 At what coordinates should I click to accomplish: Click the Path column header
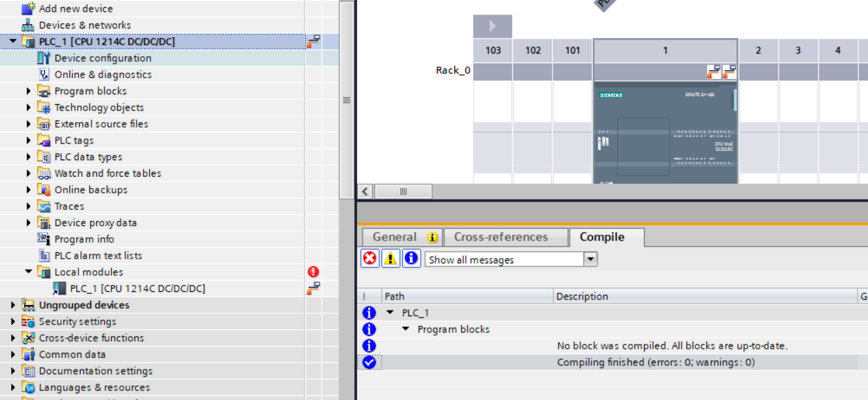[x=467, y=296]
